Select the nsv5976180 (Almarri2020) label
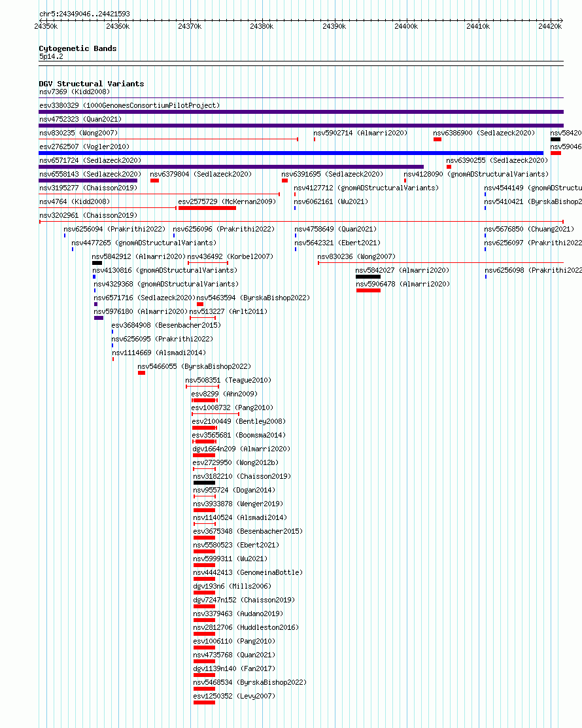The height and width of the screenshot is (728, 582). point(141,311)
